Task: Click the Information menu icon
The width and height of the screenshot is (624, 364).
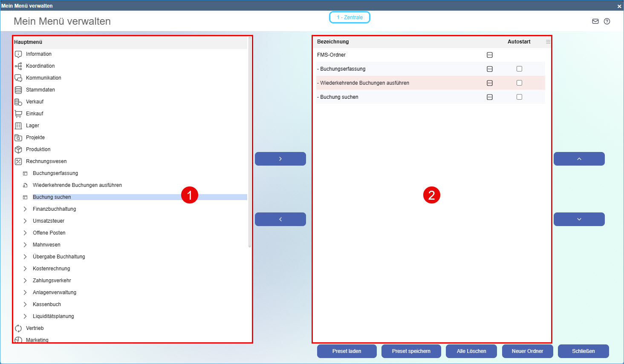Action: click(x=18, y=54)
